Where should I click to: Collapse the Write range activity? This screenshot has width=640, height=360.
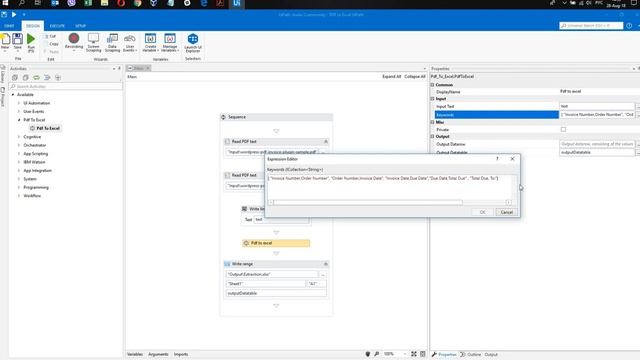(x=326, y=264)
